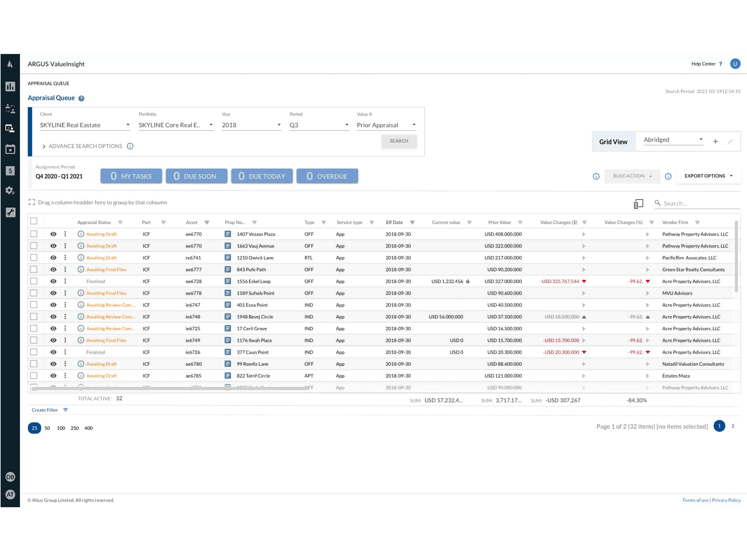The image size is (747, 560).
Task: Select the My Tasks tab
Action: coord(131,176)
